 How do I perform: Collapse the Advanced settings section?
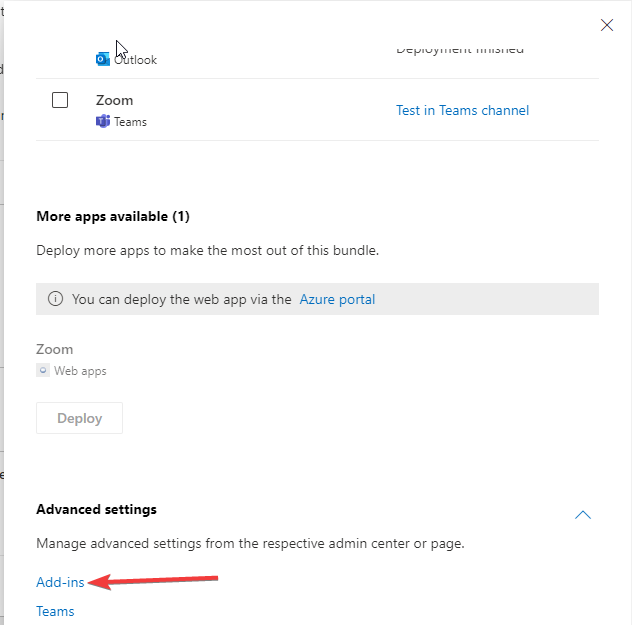pyautogui.click(x=583, y=515)
